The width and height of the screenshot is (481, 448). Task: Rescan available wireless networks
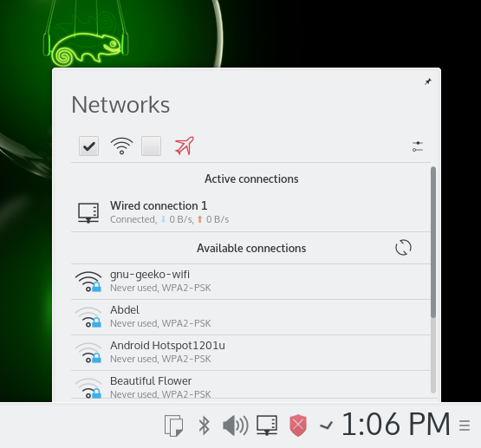pos(403,248)
